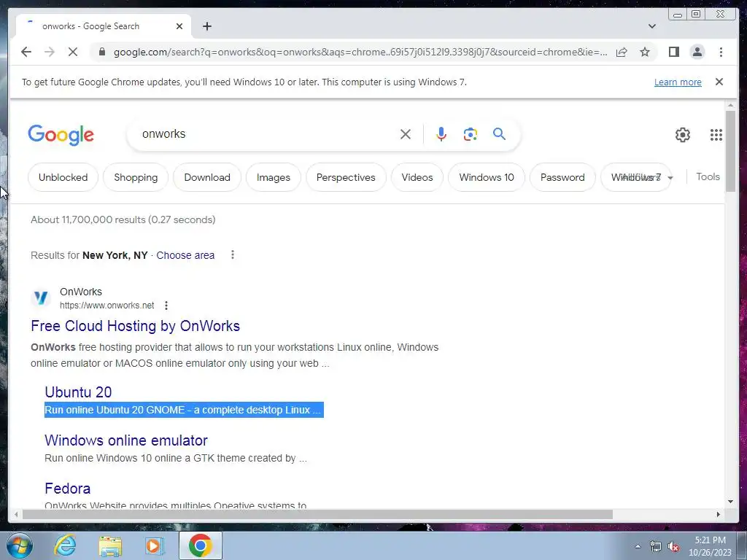
Task: Open the Chrome profile avatar
Action: point(697,52)
